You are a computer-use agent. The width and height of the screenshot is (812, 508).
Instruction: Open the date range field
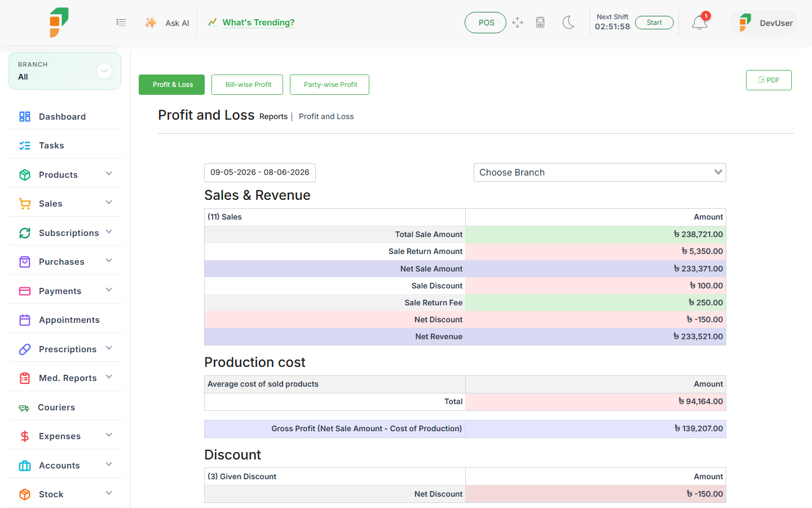[260, 173]
